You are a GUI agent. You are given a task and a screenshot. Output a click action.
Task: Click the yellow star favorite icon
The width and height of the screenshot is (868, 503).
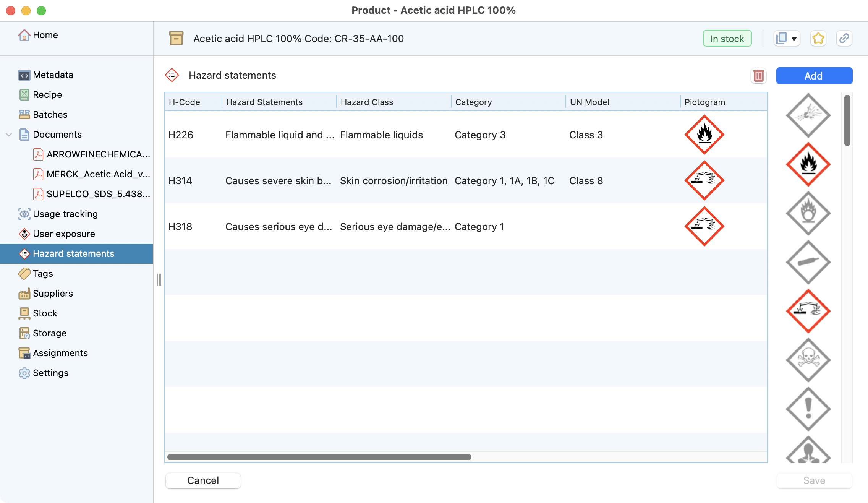pyautogui.click(x=818, y=39)
